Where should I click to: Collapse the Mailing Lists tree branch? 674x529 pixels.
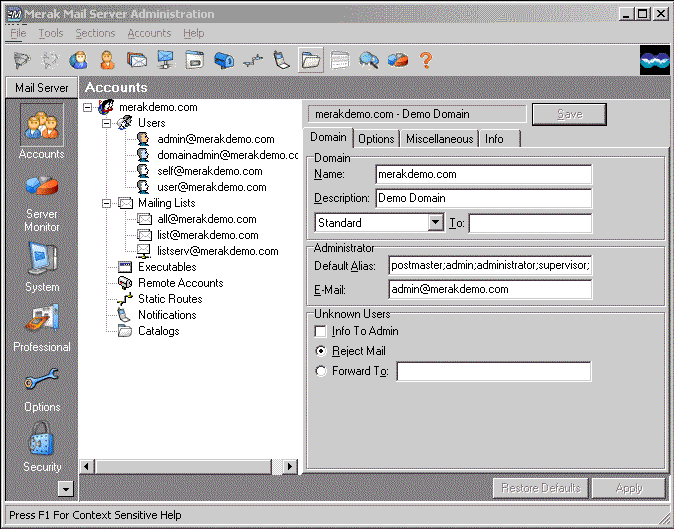coord(106,203)
